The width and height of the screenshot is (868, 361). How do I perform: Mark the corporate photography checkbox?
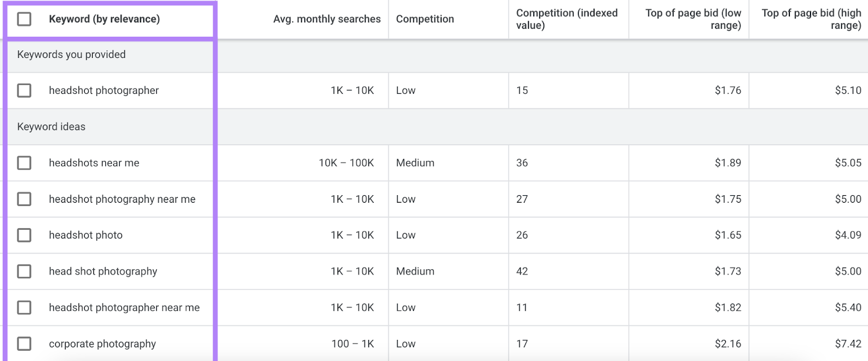pyautogui.click(x=24, y=344)
